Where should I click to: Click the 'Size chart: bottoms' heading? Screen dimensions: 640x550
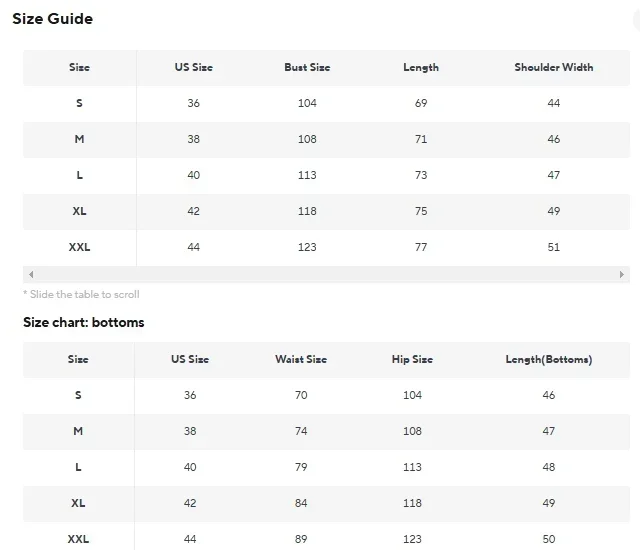coord(84,322)
